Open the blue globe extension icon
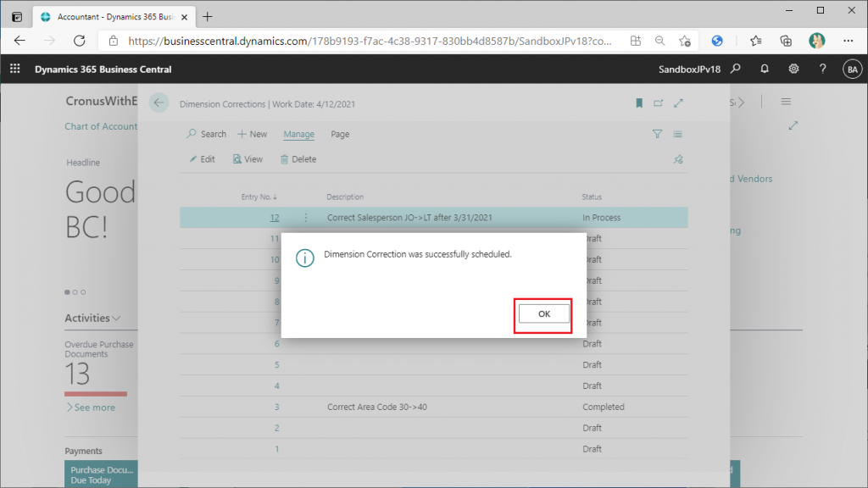 click(717, 41)
